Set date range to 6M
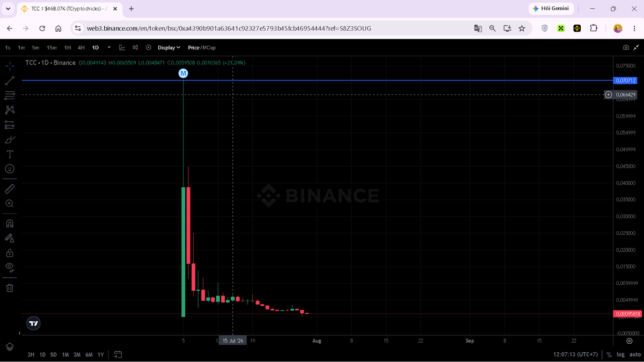Viewport: 644px width, 362px height. (89, 354)
